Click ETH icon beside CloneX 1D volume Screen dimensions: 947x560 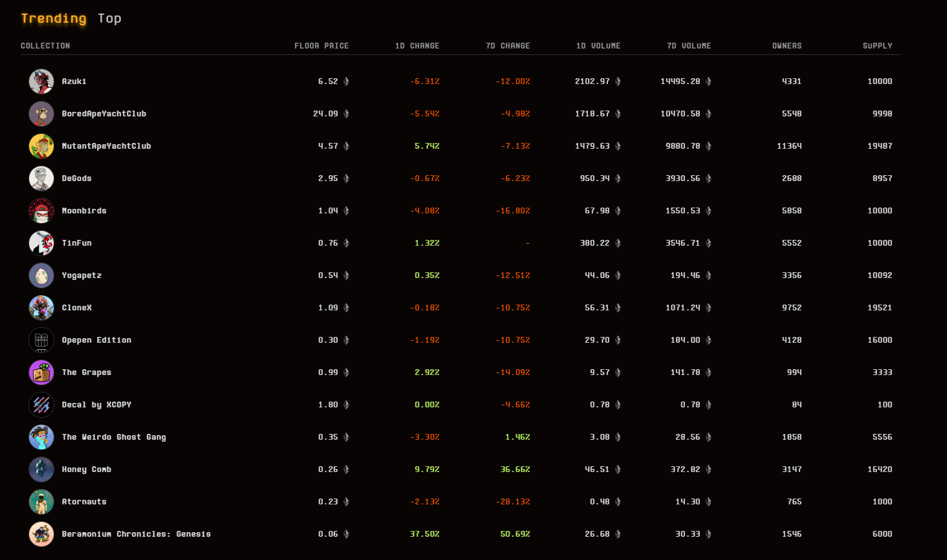(618, 308)
